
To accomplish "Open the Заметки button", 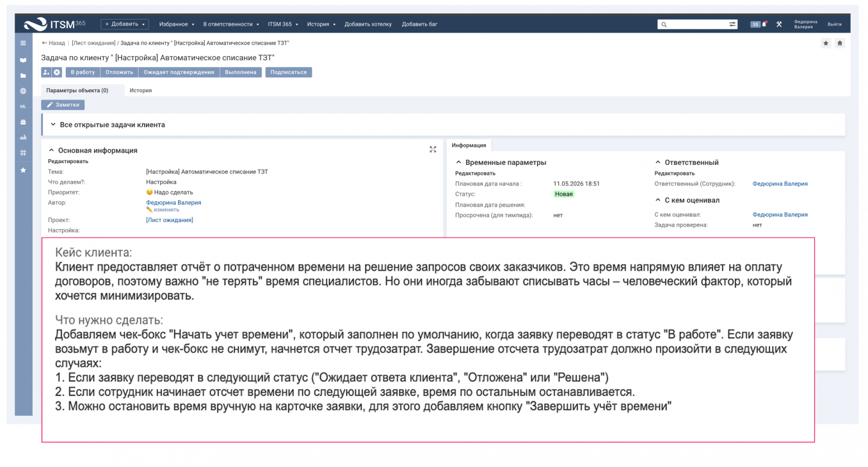I will point(63,105).
